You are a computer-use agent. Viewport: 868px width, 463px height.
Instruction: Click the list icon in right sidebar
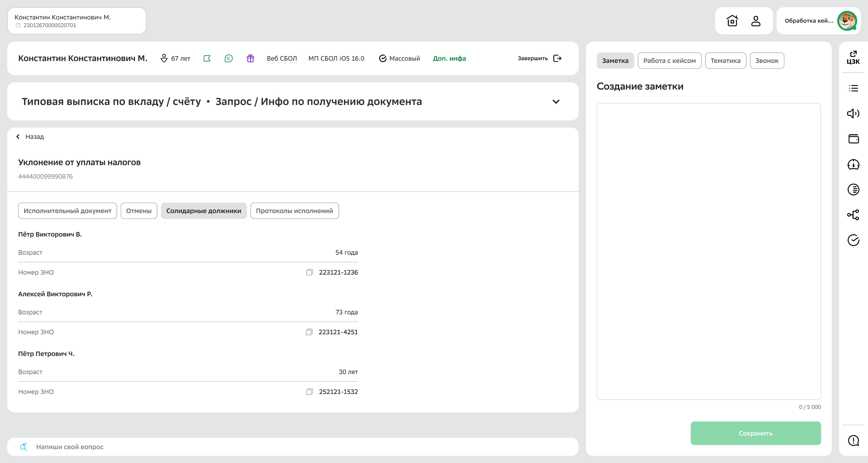click(853, 88)
